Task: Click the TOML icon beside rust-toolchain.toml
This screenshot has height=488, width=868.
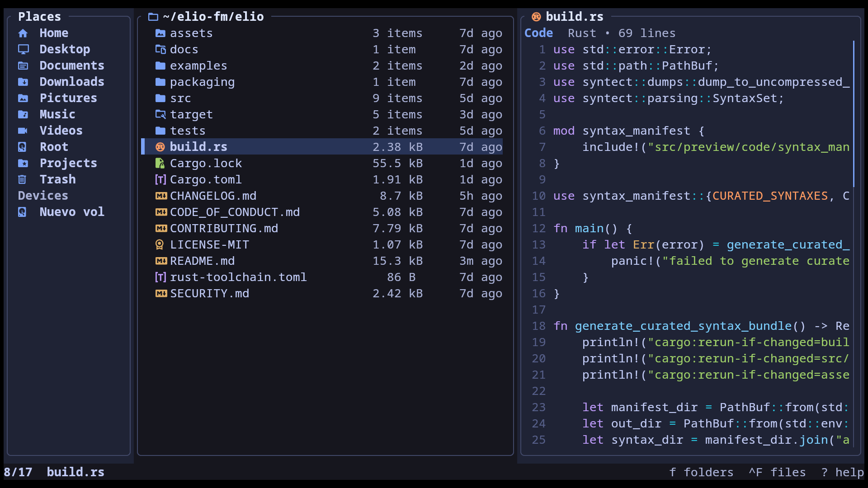Action: point(160,277)
